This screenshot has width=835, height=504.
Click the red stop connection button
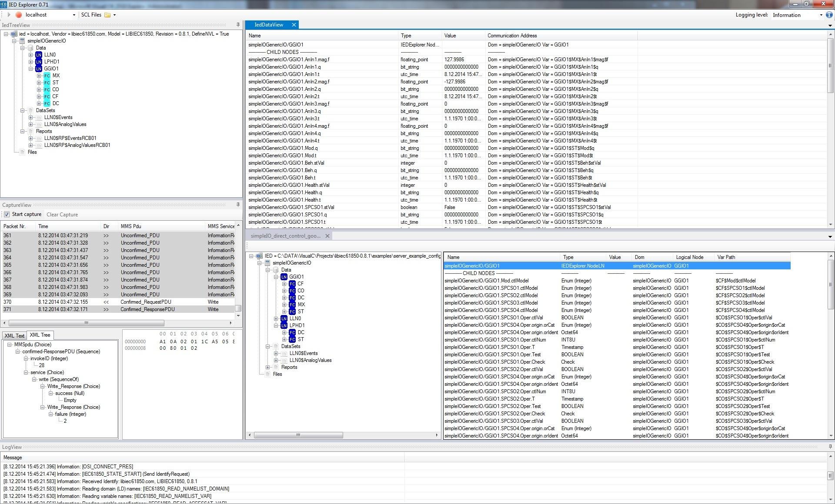pos(19,15)
